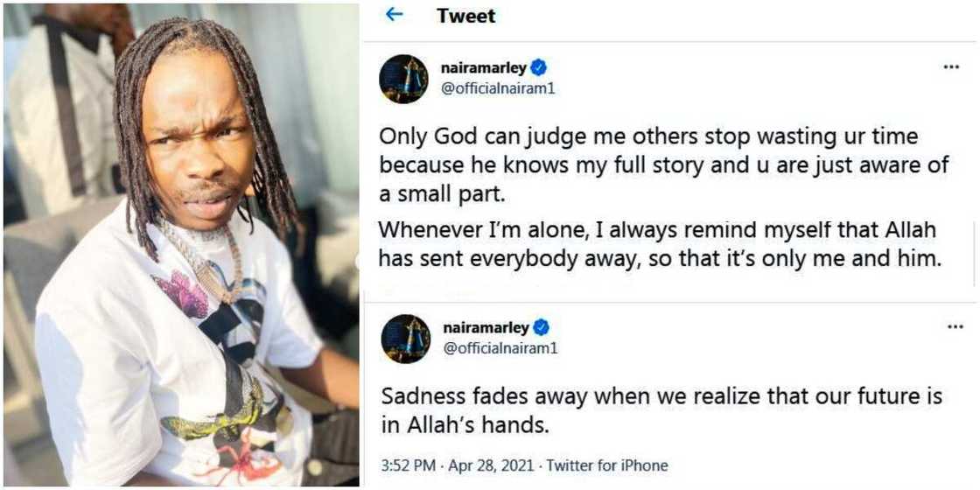The height and width of the screenshot is (490, 980).
Task: Click the verified badge on the first tweet
Action: point(541,67)
